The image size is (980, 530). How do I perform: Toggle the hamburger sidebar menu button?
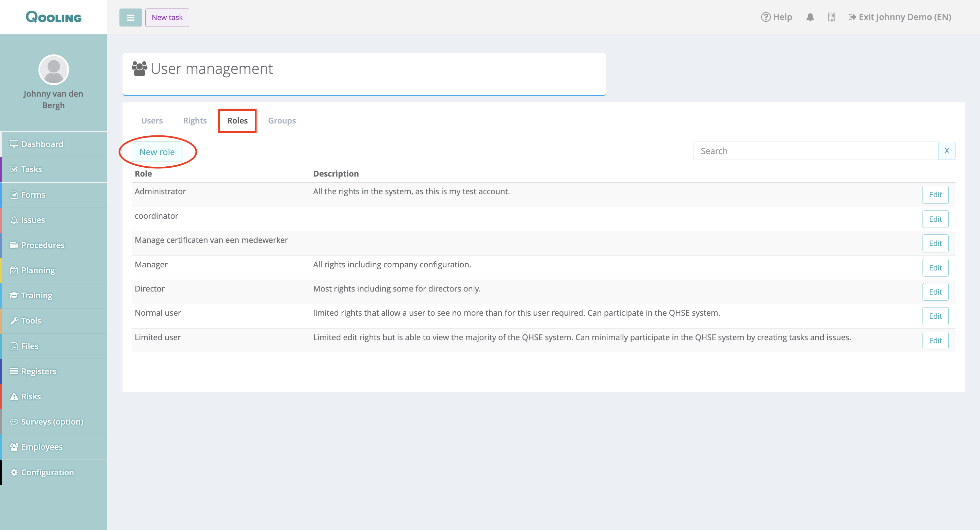(x=130, y=17)
